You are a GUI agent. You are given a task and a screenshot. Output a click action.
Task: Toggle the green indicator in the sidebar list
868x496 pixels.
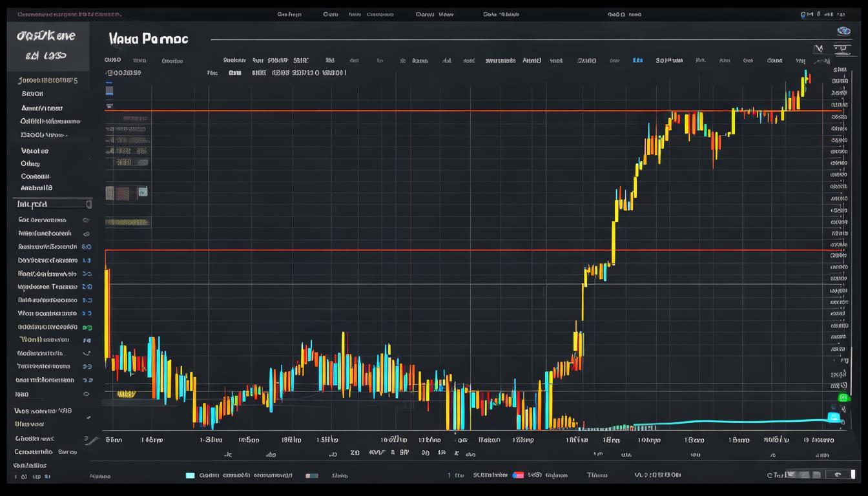(x=87, y=327)
